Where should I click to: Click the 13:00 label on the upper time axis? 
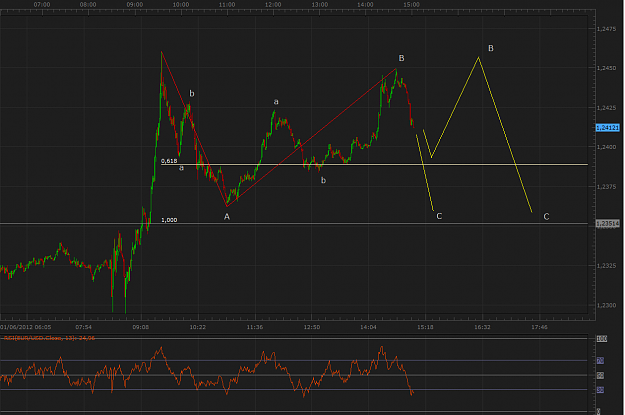pyautogui.click(x=320, y=5)
